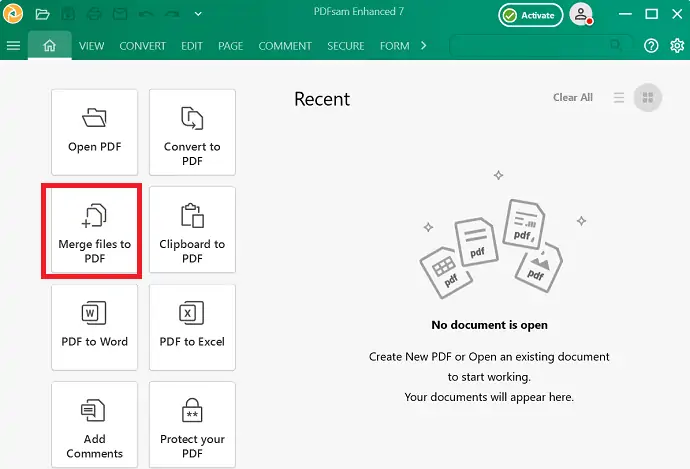The width and height of the screenshot is (690, 469).
Task: Click the Convert to PDF tile
Action: [x=192, y=132]
